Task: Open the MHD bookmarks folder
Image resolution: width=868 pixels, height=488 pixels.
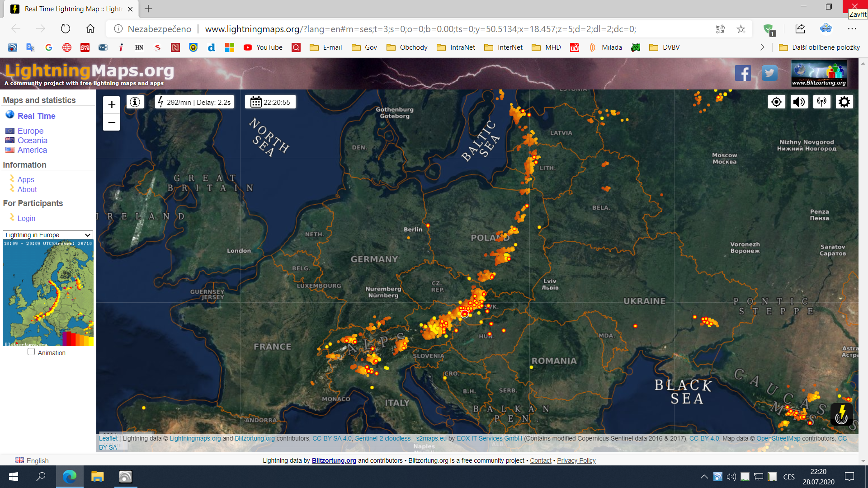Action: [546, 47]
